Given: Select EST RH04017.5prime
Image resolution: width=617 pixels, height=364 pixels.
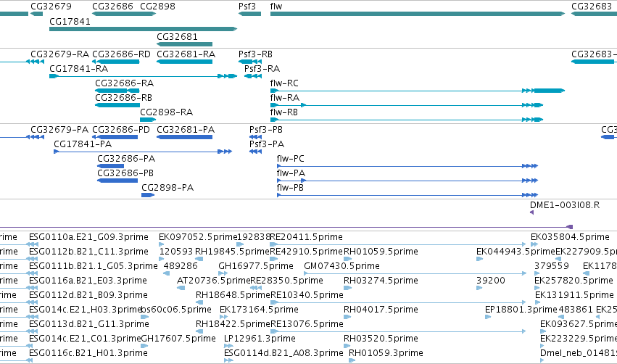Looking at the screenshot, I should point(381,310).
